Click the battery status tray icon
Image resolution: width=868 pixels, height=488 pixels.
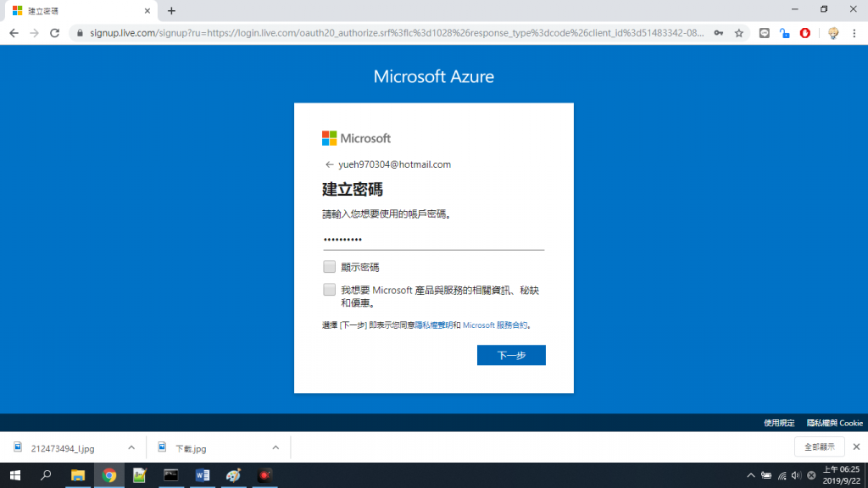[x=766, y=475]
